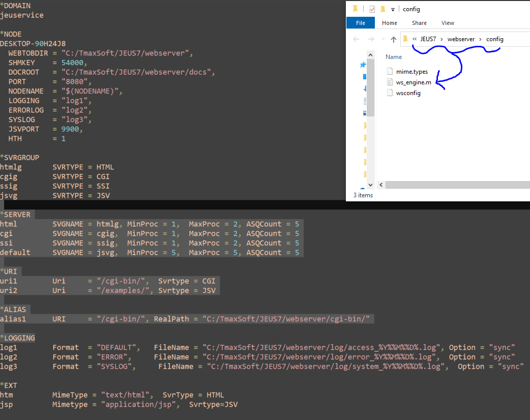The width and height of the screenshot is (530, 420).
Task: Click the alias1 RealPath cgi-bin value
Action: point(286,319)
